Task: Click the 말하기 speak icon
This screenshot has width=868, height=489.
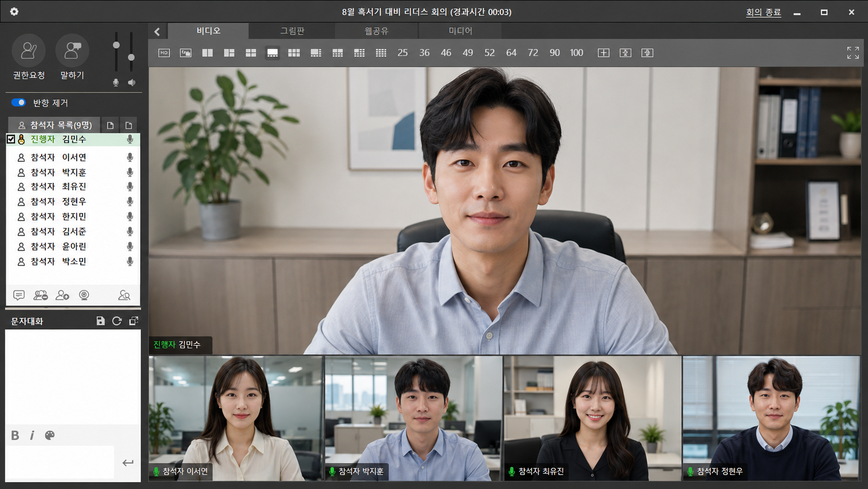Action: (72, 50)
